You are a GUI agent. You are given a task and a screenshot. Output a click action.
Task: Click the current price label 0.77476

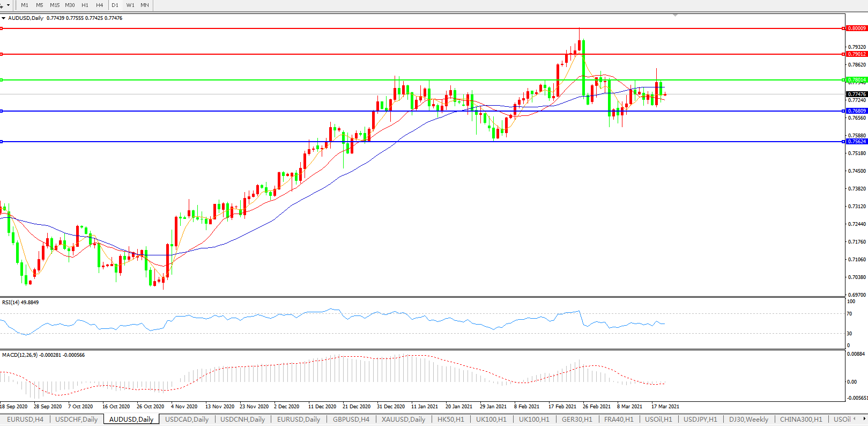point(857,94)
